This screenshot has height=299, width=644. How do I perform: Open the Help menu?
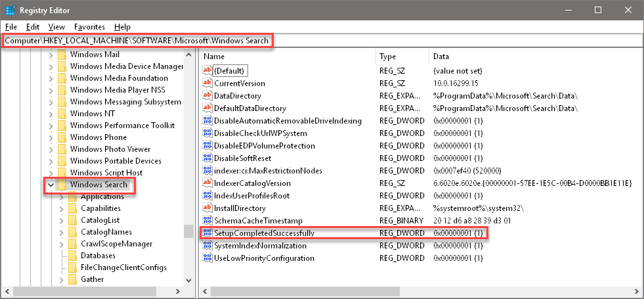click(122, 27)
